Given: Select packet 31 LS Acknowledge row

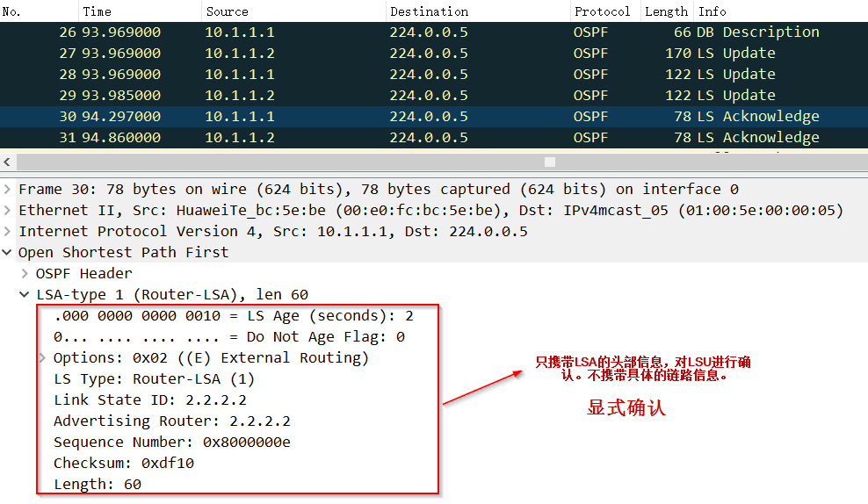Looking at the screenshot, I should coord(434,137).
